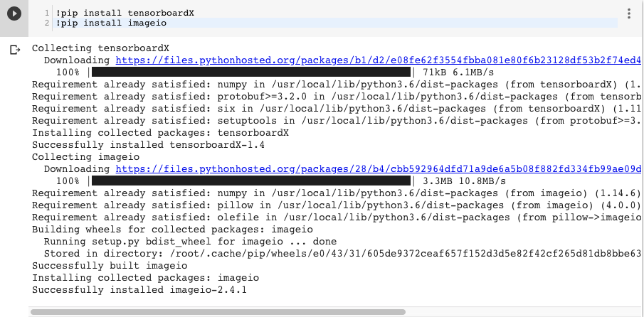Click 'Requirement already satisfied: setuptools' line
This screenshot has width=644, height=317.
[337, 121]
